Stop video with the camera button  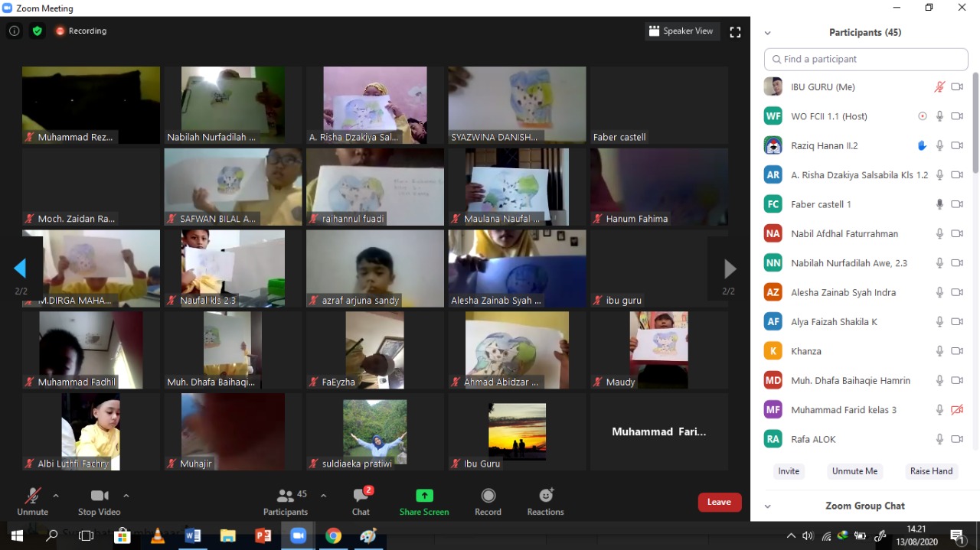(x=99, y=496)
